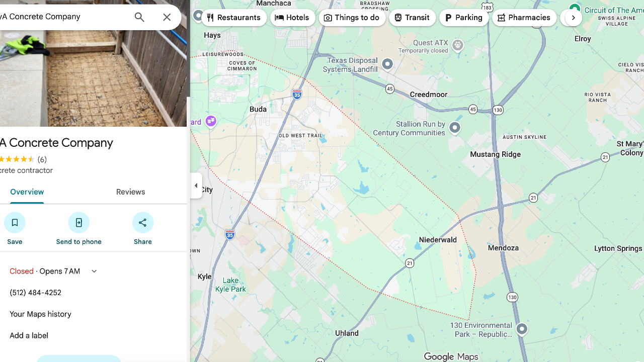Image resolution: width=644 pixels, height=362 pixels.
Task: Click the Closed status text
Action: click(22, 271)
